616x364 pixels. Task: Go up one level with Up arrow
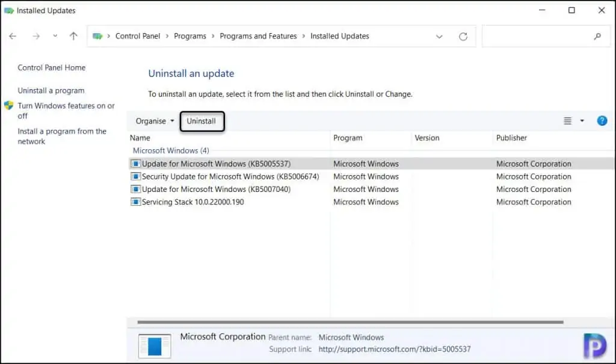coord(73,36)
